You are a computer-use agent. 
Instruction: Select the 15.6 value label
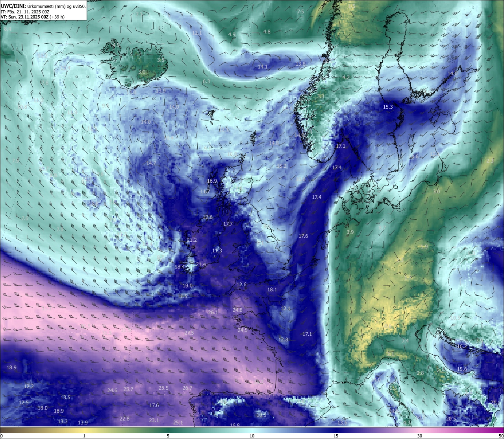tap(462, 369)
